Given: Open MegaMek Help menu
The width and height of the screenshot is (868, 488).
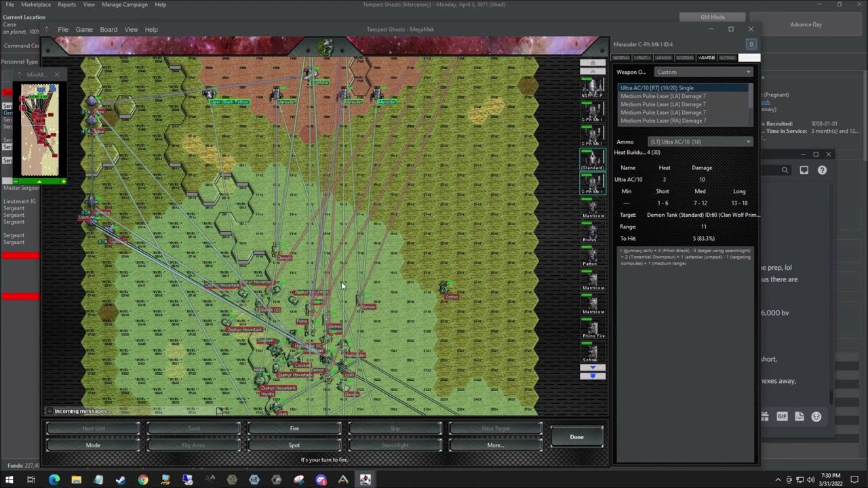Looking at the screenshot, I should 151,30.
